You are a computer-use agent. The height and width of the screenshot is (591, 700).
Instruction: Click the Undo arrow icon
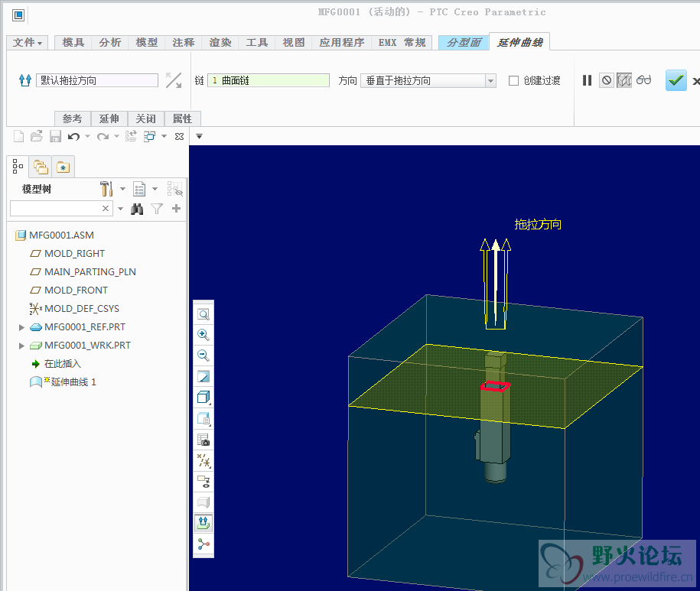(73, 137)
